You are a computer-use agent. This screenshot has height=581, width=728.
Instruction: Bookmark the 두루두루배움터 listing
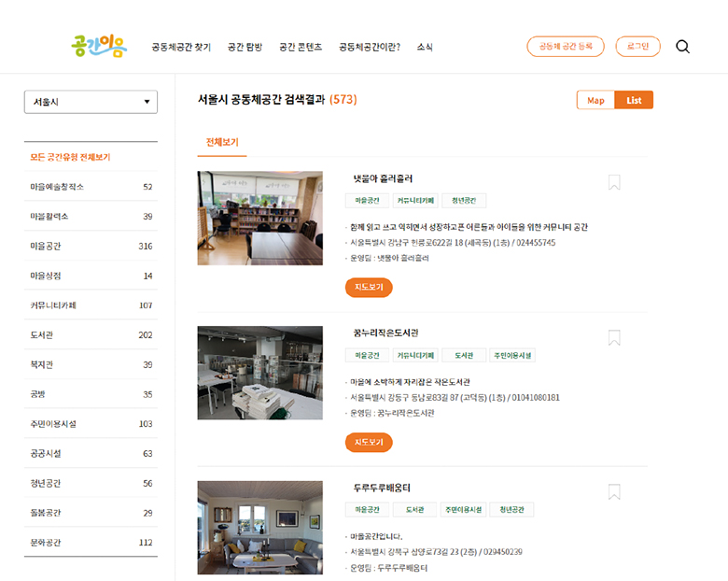coord(614,492)
